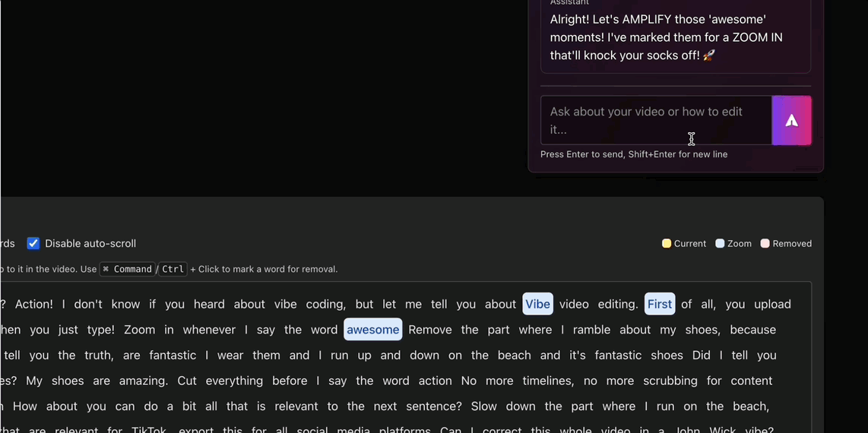868x433 pixels.
Task: Jump to the word 'Slow' in transcript
Action: [484, 406]
